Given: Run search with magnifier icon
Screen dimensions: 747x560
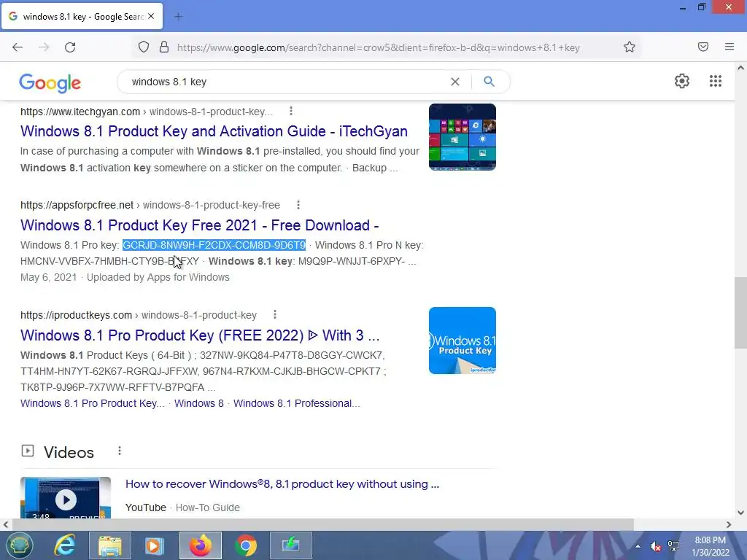Looking at the screenshot, I should pyautogui.click(x=489, y=82).
